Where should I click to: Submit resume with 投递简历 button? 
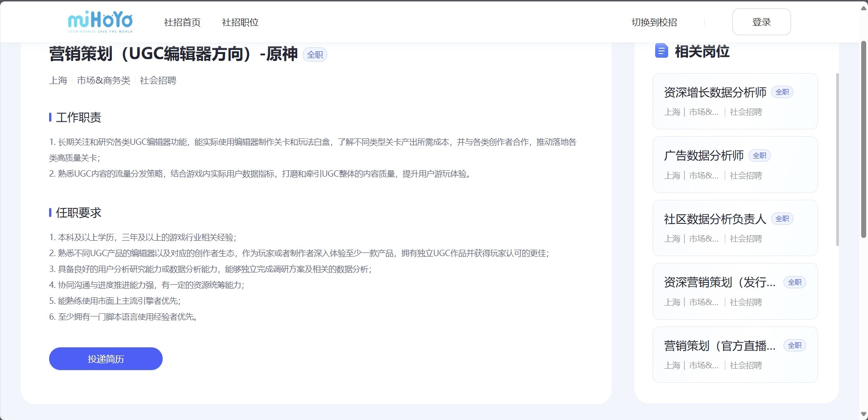click(106, 359)
